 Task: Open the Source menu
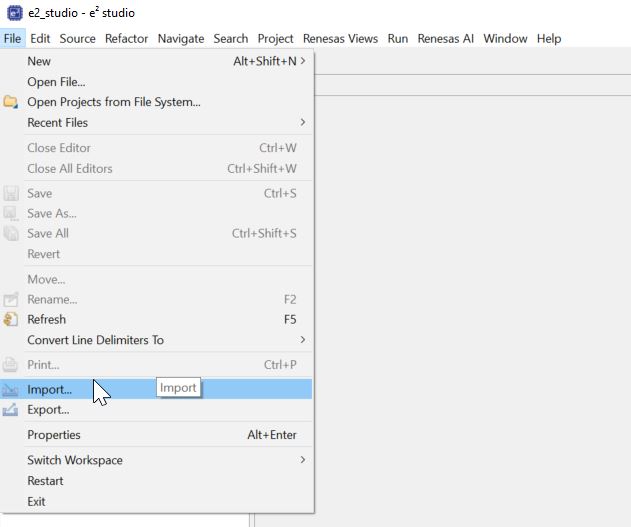click(x=78, y=39)
